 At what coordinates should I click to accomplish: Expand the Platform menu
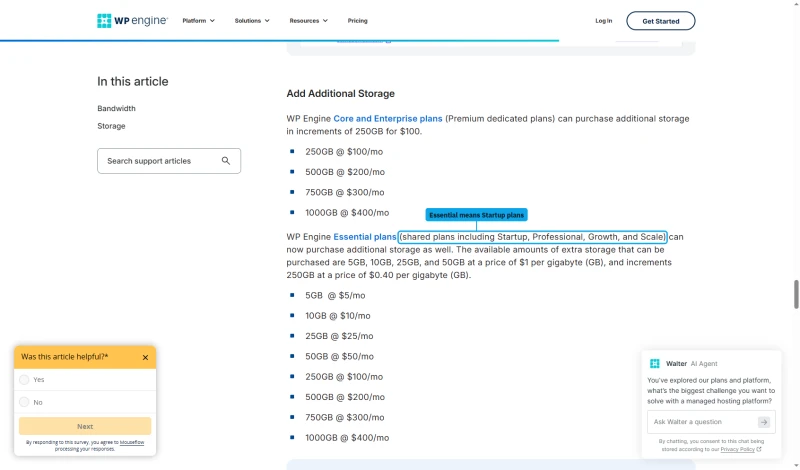point(198,21)
